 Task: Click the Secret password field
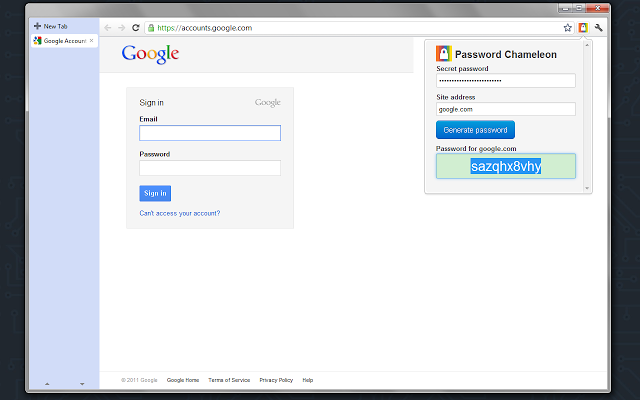(505, 81)
